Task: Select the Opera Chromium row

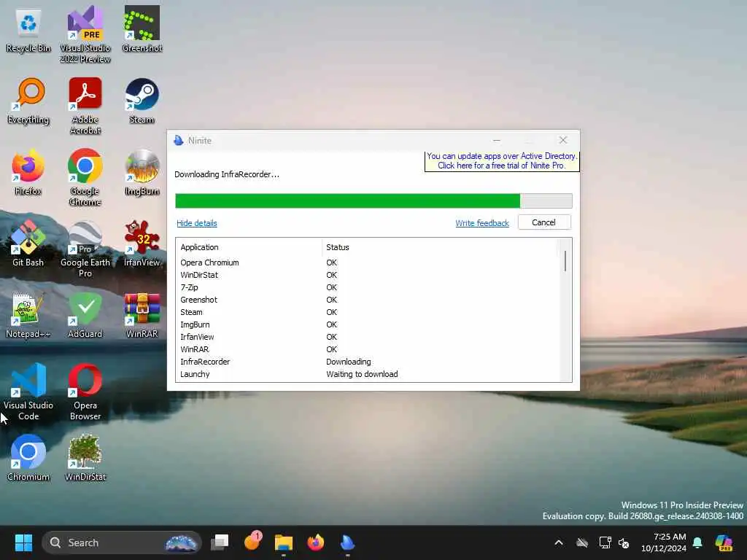Action: 367,262
